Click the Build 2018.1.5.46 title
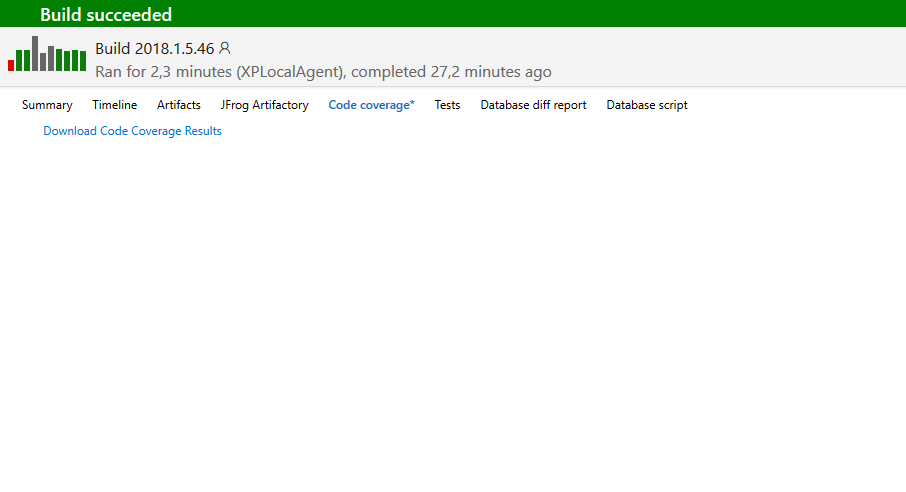This screenshot has width=906, height=492. pos(154,49)
